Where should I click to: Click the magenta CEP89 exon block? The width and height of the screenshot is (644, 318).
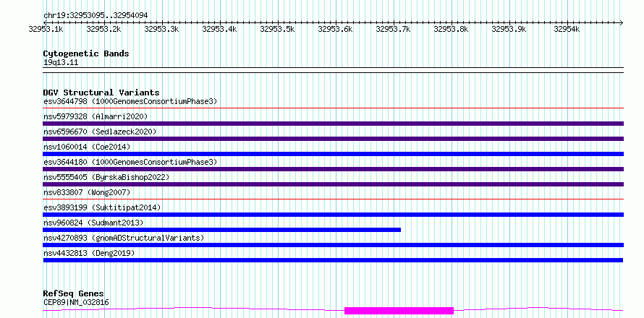pos(399,311)
